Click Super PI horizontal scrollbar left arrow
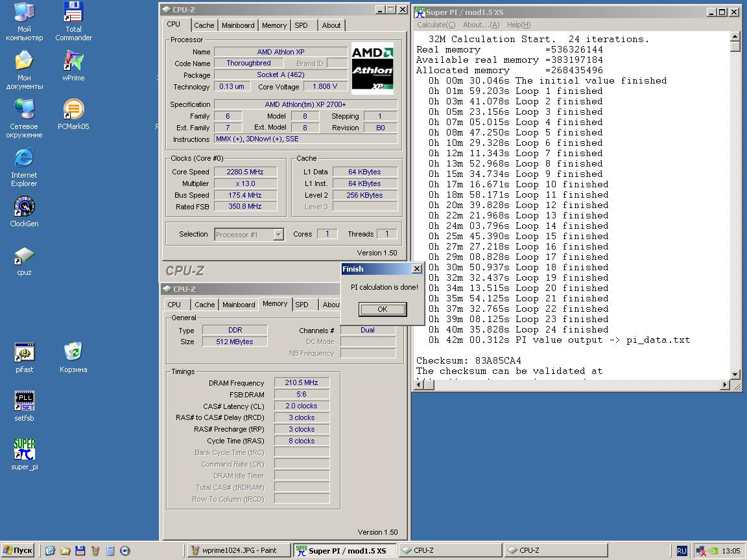 click(420, 385)
